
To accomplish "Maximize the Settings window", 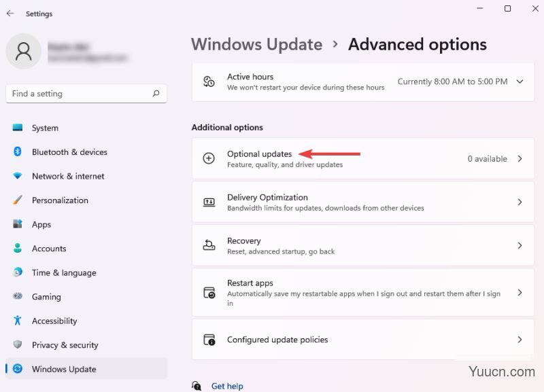I will click(507, 8).
